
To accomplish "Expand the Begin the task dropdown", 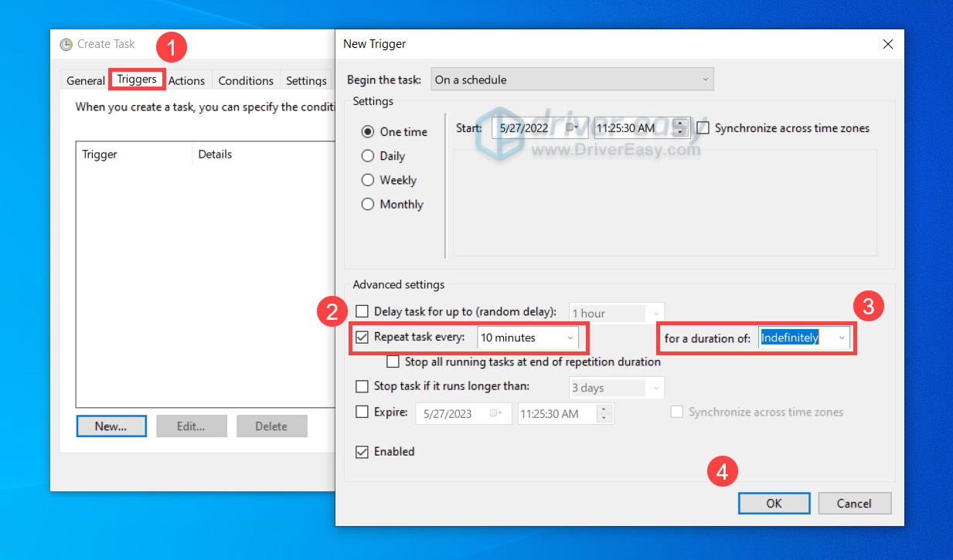I will tap(572, 80).
